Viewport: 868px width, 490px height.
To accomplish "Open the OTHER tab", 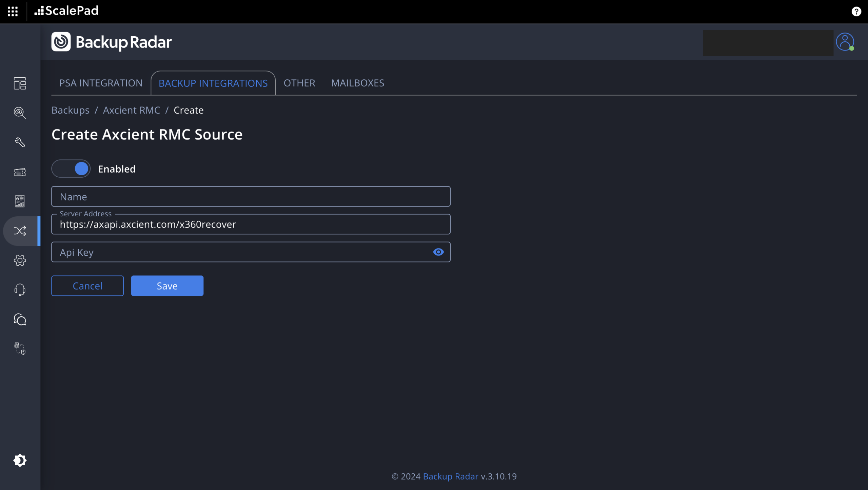I will 299,83.
